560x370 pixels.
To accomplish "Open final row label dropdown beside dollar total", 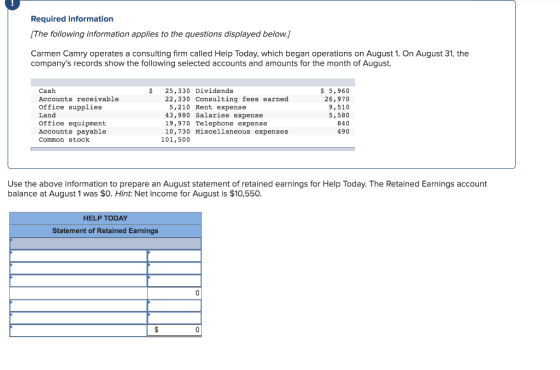I will point(79,330).
